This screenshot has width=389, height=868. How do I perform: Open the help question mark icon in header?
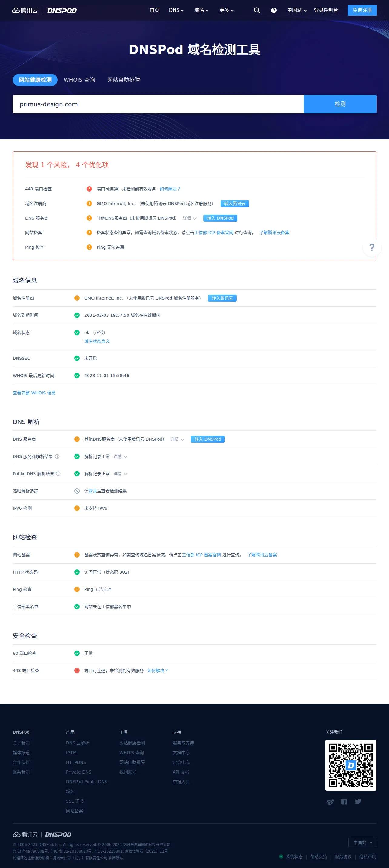[274, 10]
